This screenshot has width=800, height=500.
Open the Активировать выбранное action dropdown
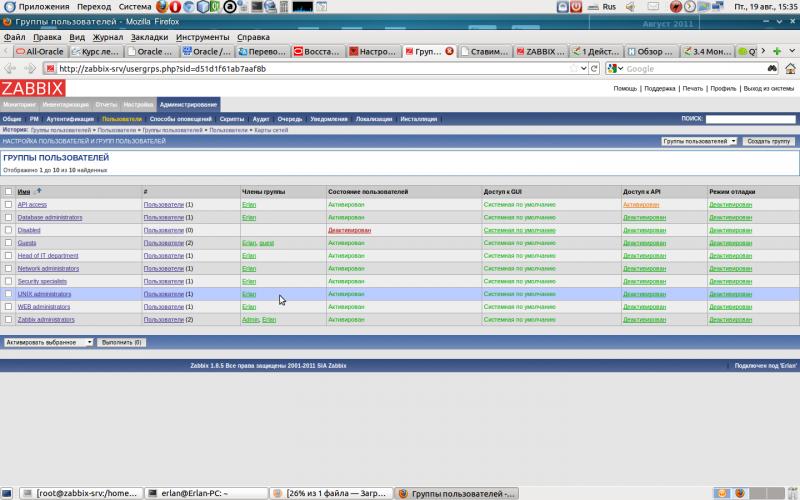pyautogui.click(x=48, y=342)
